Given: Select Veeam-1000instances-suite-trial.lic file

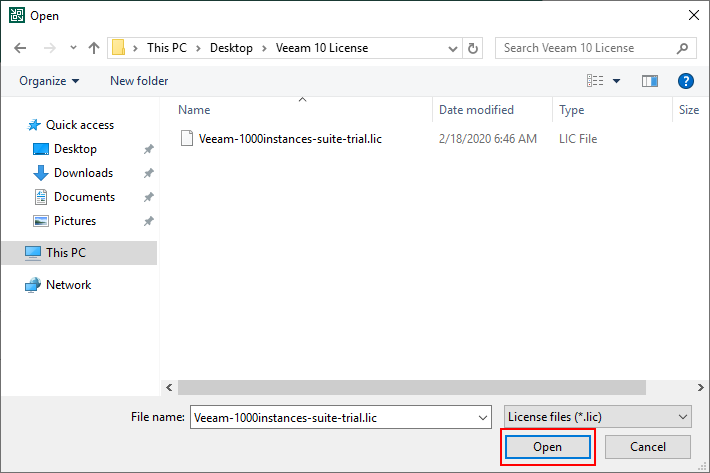Looking at the screenshot, I should pyautogui.click(x=290, y=139).
